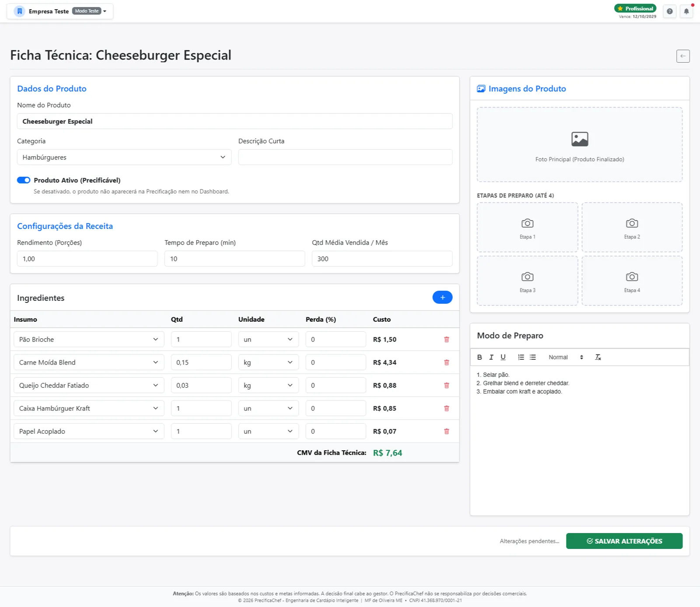Edit the Qtd Média Vendida / Mês field

coord(382,259)
